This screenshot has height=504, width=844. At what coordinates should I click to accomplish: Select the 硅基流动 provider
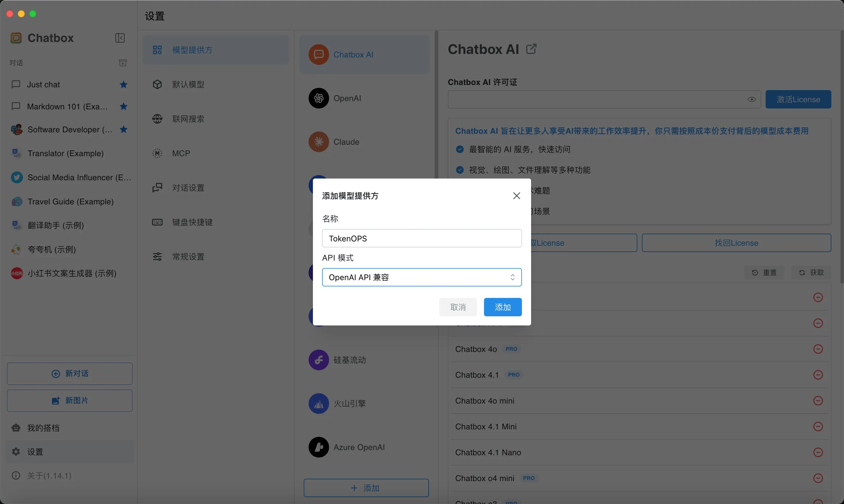364,360
